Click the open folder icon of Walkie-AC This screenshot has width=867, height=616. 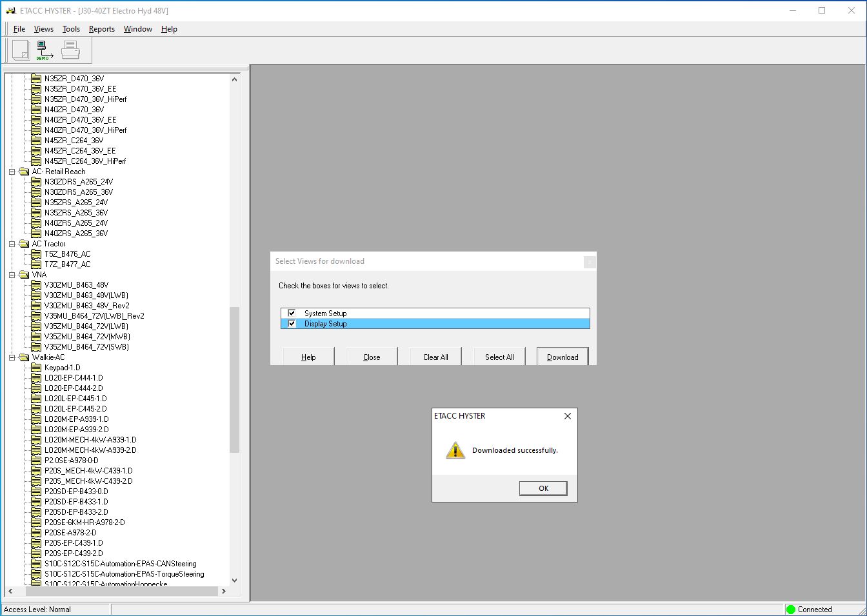click(x=25, y=357)
